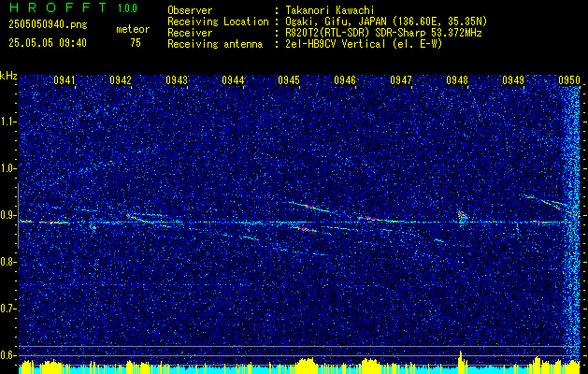The height and width of the screenshot is (374, 588).
Task: Click the 0947 time marker
Action: 401,79
